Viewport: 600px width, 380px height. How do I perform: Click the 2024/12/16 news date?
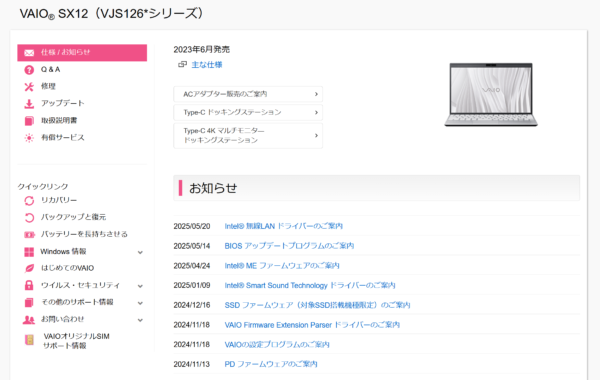(192, 305)
